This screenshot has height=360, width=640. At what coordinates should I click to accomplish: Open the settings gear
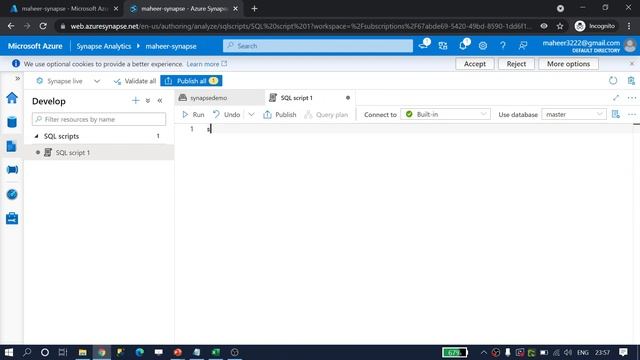(x=483, y=46)
